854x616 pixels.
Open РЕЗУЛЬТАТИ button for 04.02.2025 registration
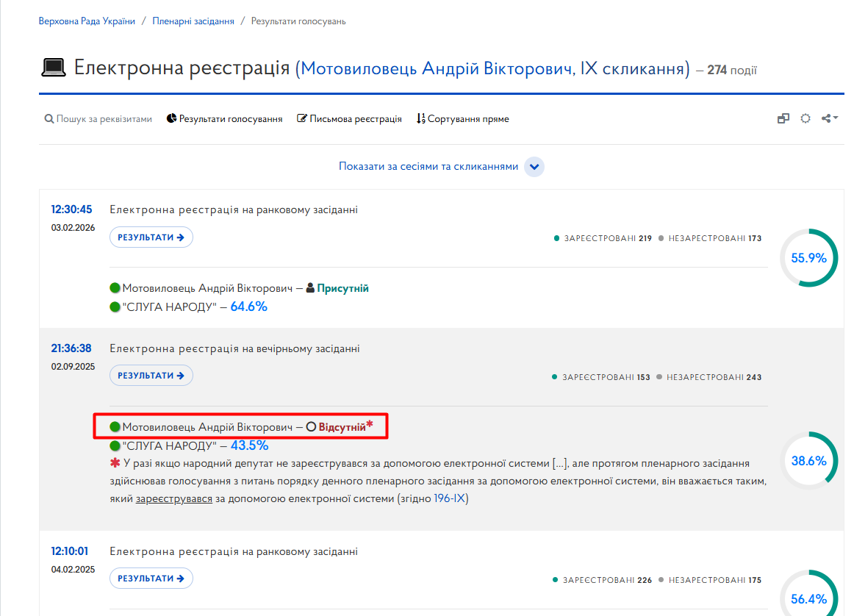click(x=151, y=579)
